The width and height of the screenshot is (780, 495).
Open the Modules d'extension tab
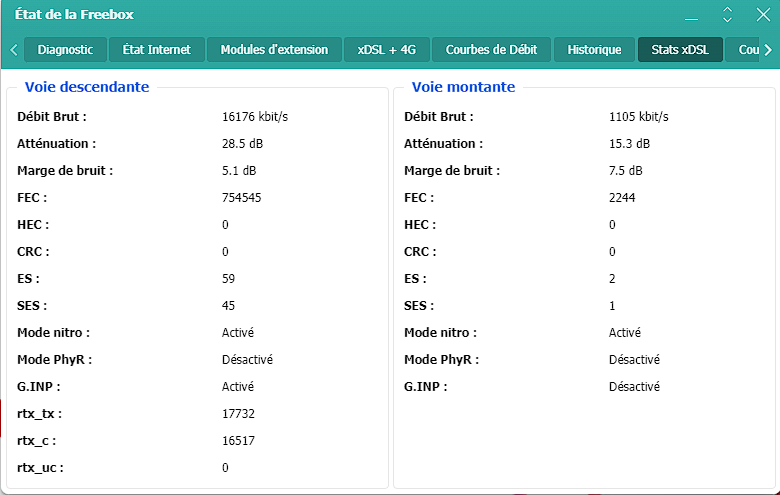coord(274,50)
